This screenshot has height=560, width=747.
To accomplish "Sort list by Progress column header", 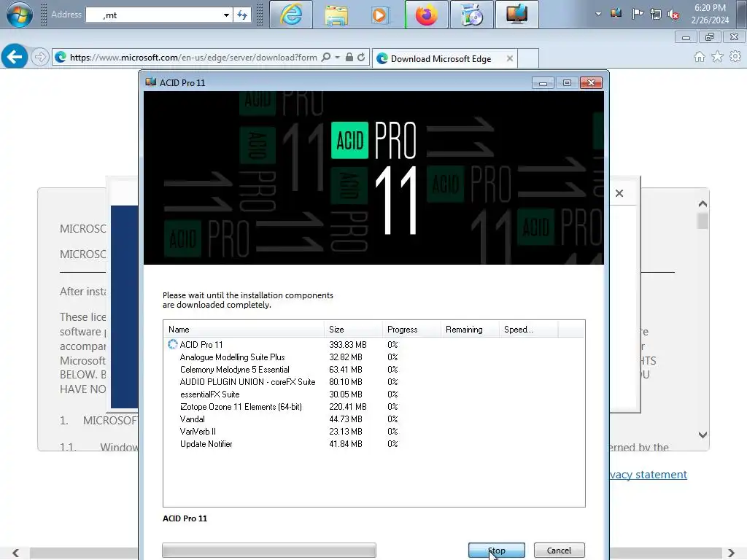I will 411,329.
